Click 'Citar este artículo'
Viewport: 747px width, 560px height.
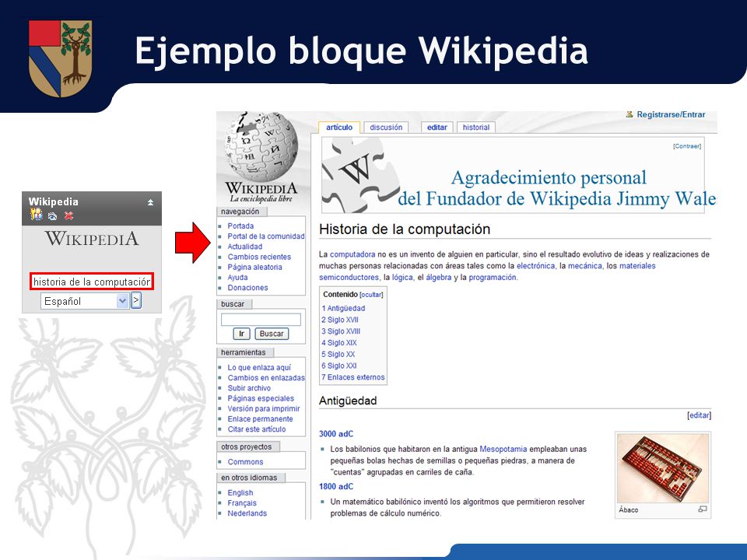tap(257, 429)
